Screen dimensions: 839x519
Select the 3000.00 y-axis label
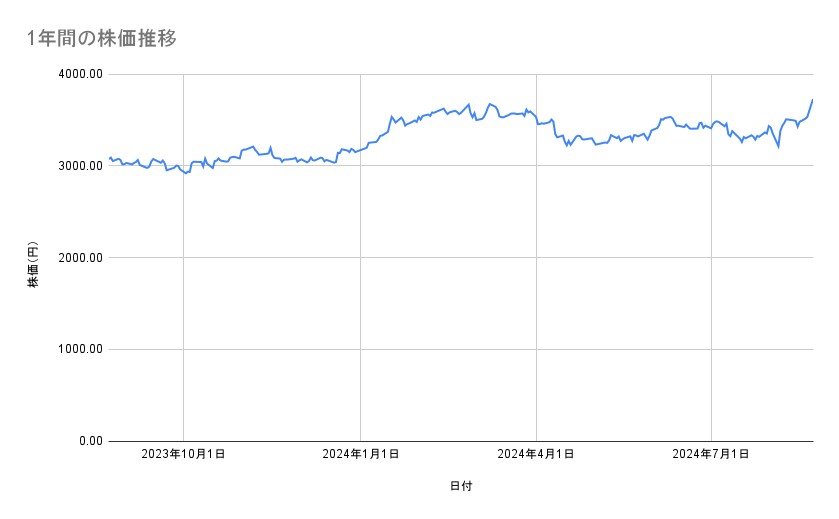tap(78, 166)
